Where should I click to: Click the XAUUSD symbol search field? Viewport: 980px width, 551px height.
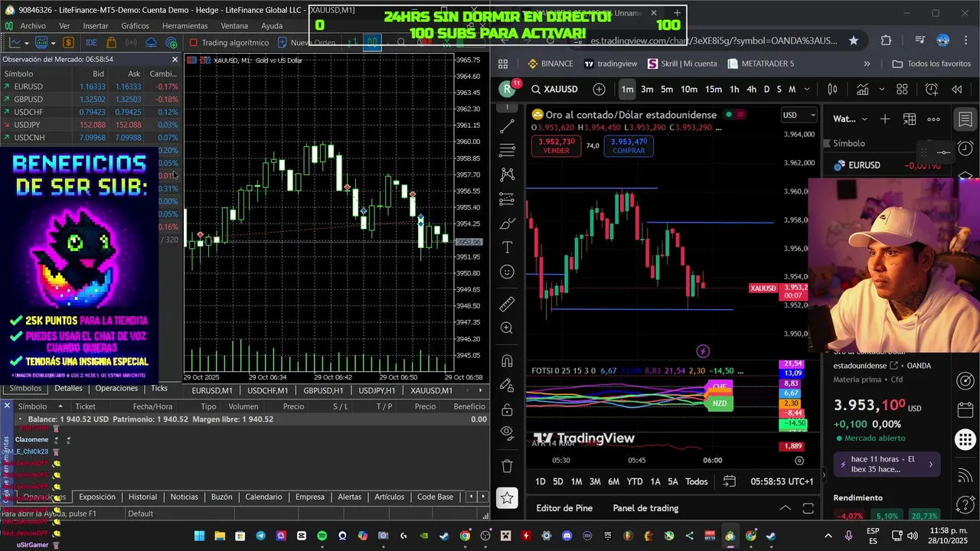click(554, 90)
